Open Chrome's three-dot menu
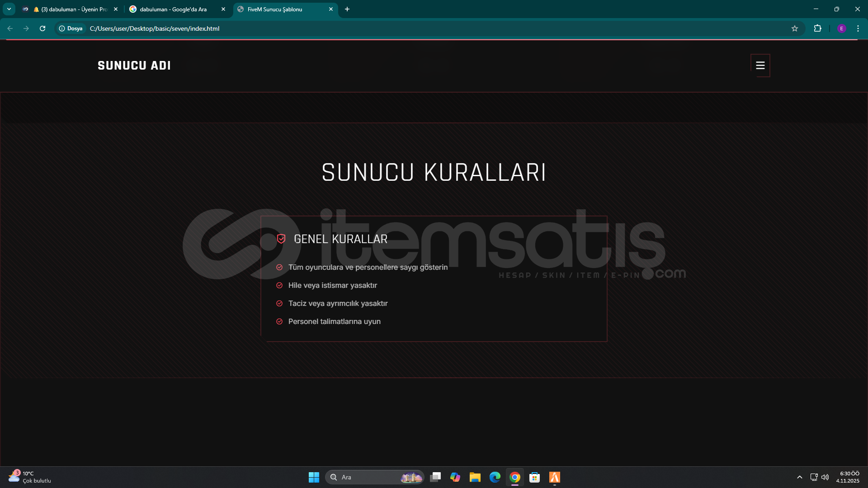The height and width of the screenshot is (488, 868). pyautogui.click(x=858, y=28)
